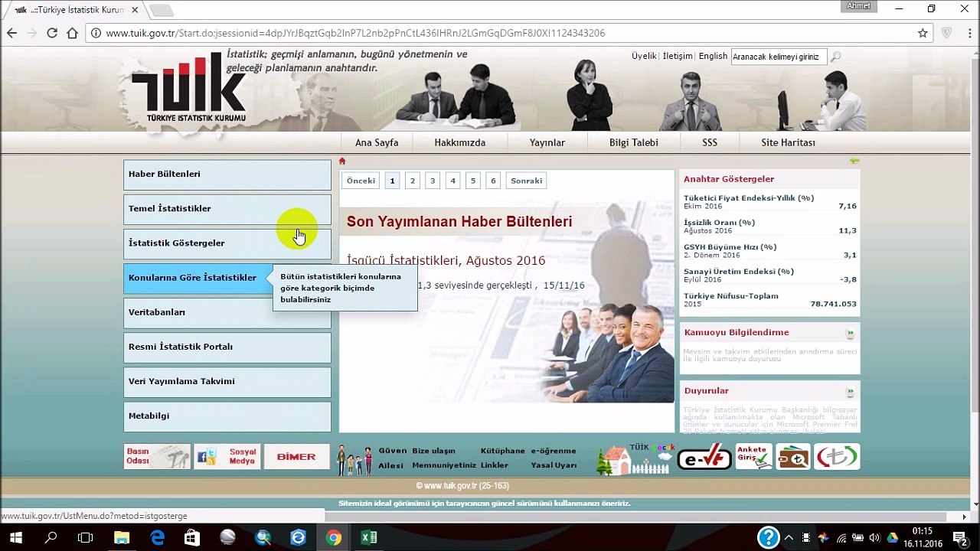Image resolution: width=980 pixels, height=551 pixels.
Task: Open the BİMER banner
Action: pos(296,456)
